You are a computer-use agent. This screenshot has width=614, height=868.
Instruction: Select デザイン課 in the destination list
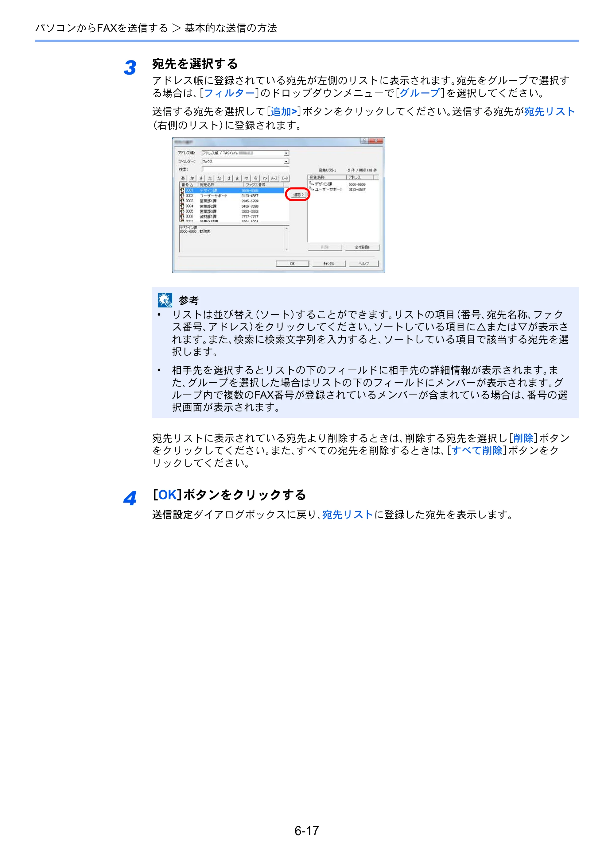323,184
